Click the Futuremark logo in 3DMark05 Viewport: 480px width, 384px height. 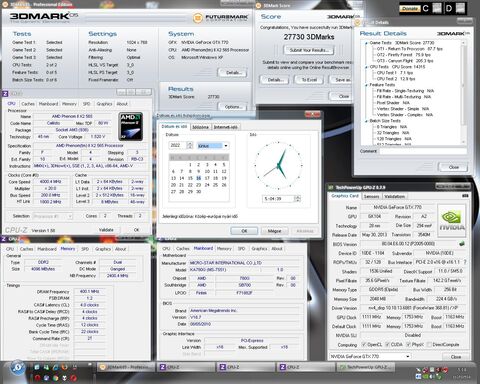(x=221, y=17)
